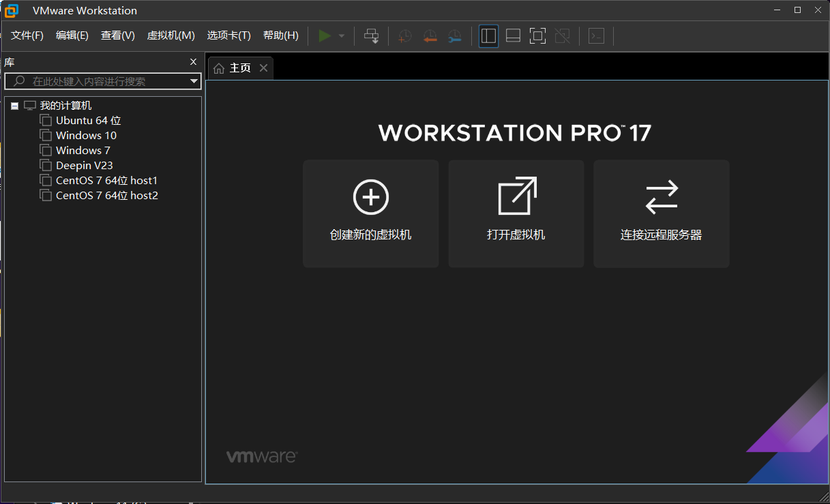Enter full screen mode from toolbar

pos(537,36)
